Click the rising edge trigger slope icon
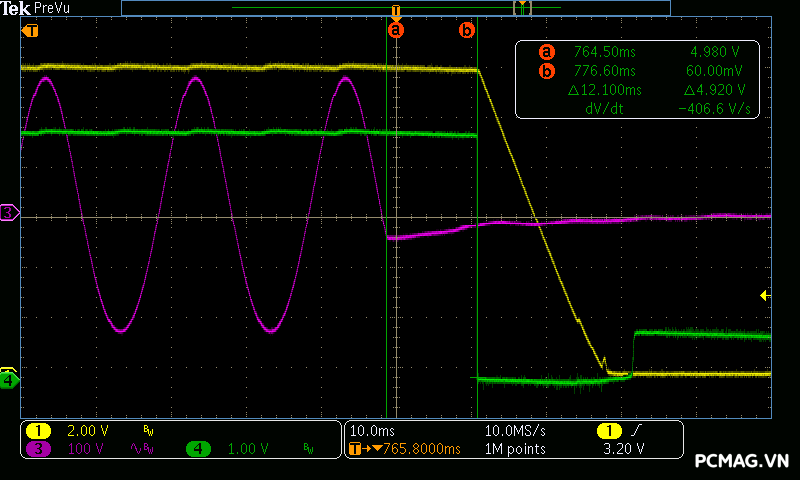800x480 pixels. coord(639,431)
